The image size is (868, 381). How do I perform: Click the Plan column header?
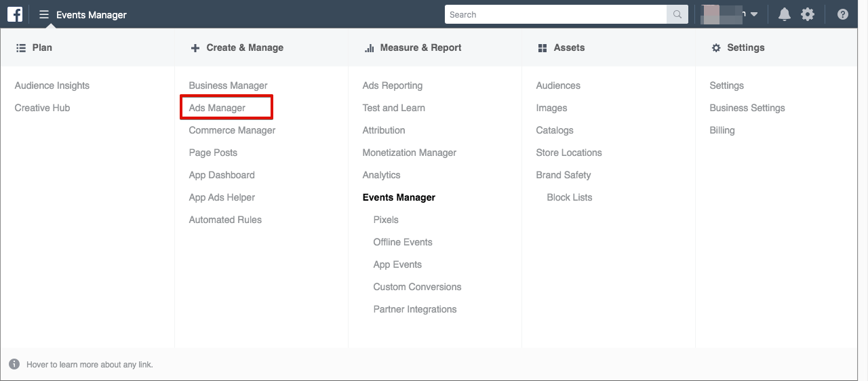[34, 47]
